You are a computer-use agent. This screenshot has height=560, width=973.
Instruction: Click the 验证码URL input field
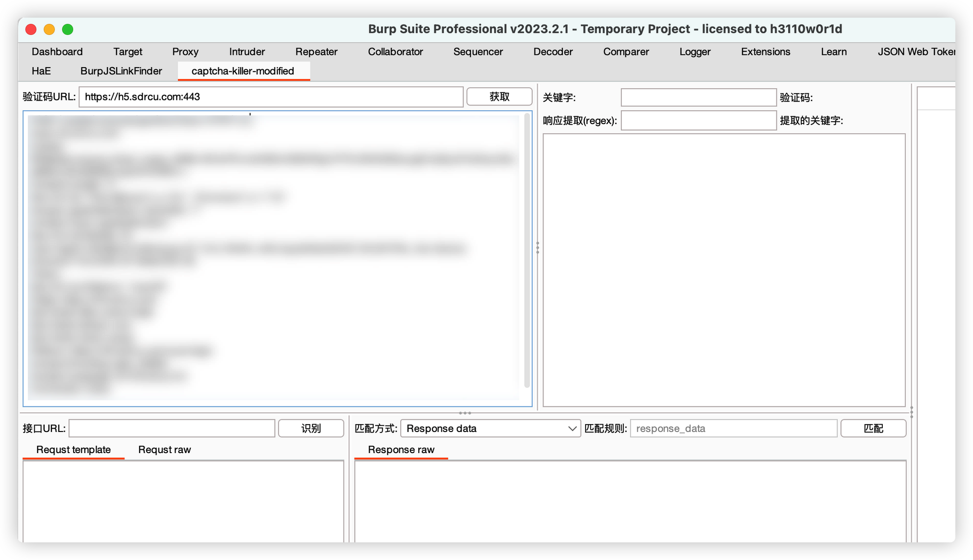(x=271, y=97)
